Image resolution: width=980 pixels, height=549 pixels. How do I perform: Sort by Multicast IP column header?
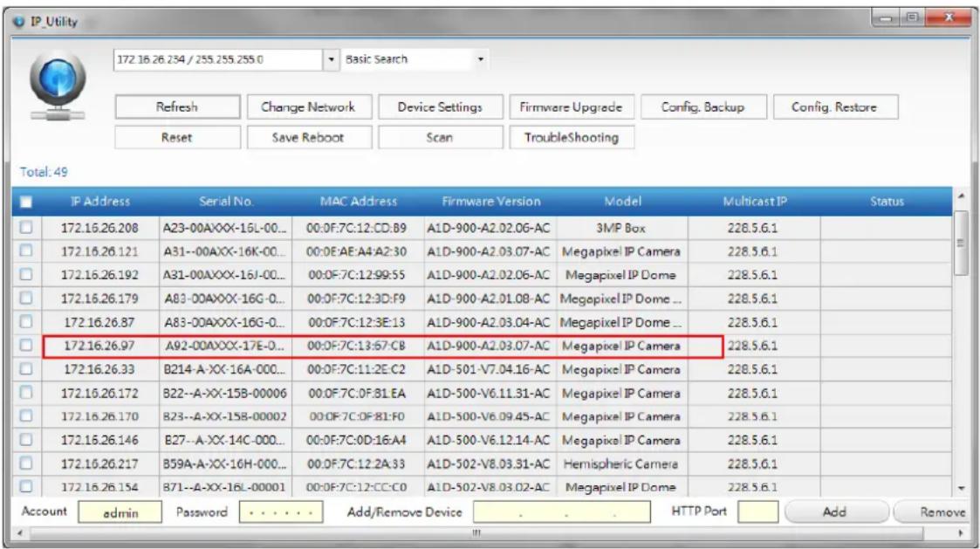(x=754, y=202)
